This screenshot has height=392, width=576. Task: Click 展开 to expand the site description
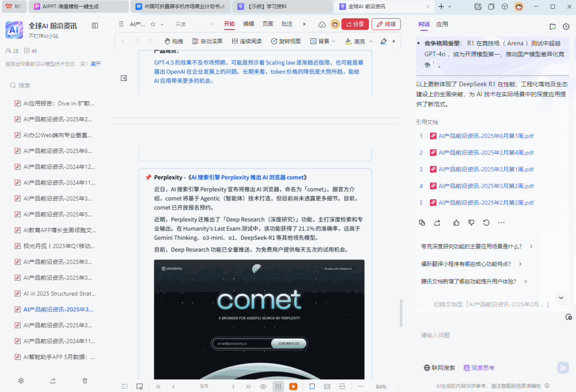tap(95, 64)
